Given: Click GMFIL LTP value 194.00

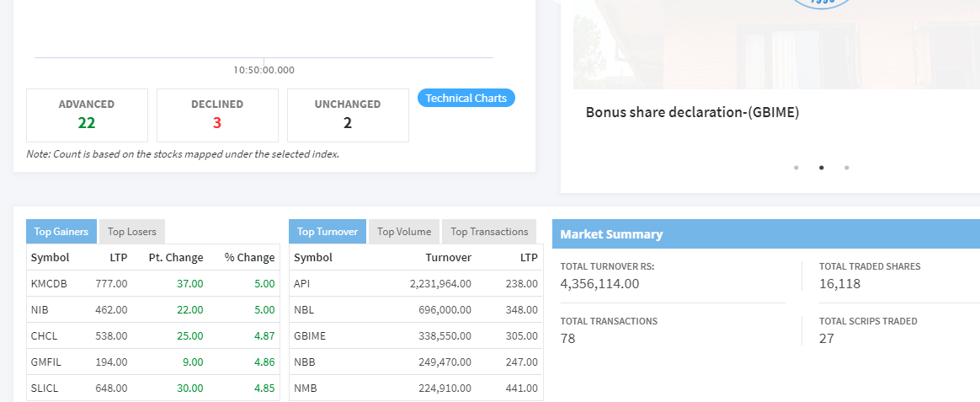Looking at the screenshot, I should click(111, 362).
